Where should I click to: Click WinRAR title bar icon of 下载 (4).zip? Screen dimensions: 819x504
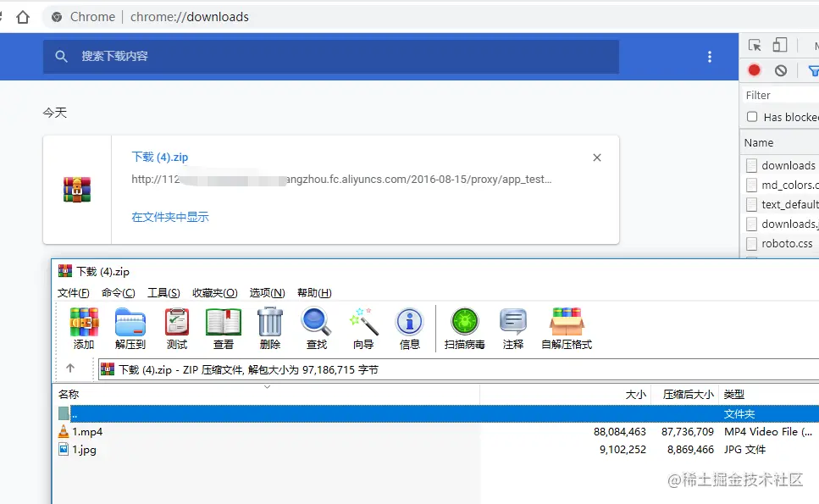tap(65, 271)
